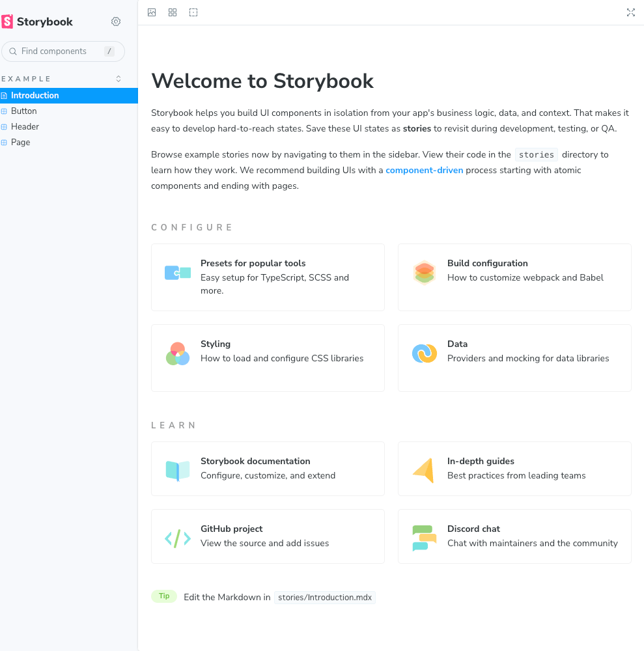Click the Storybook logo icon
644x651 pixels.
pos(7,21)
